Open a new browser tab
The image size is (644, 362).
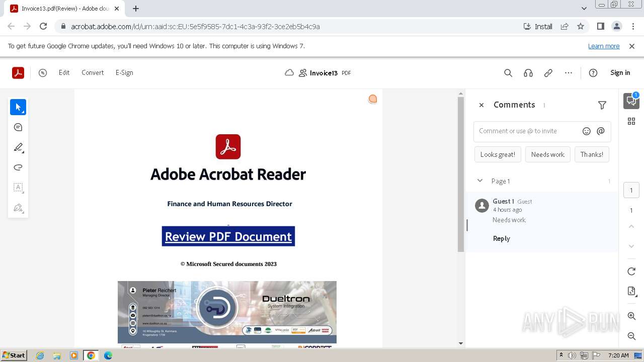click(136, 9)
